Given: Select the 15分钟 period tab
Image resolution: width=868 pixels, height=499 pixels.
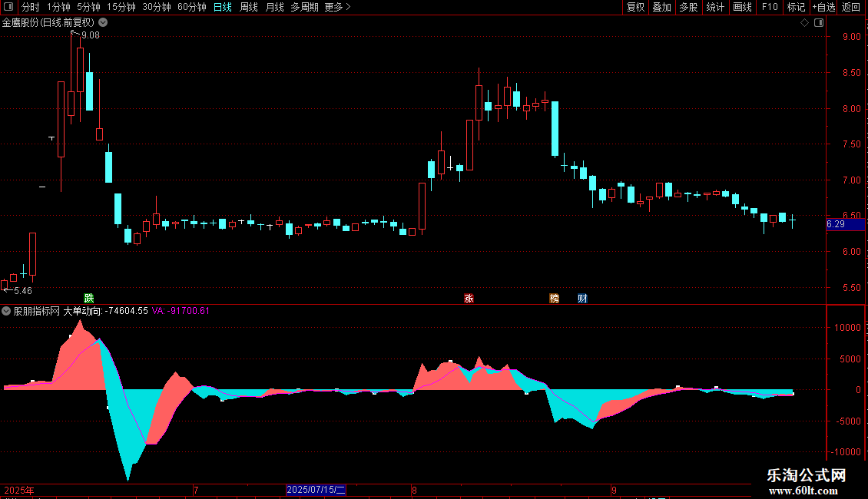Looking at the screenshot, I should point(121,7).
